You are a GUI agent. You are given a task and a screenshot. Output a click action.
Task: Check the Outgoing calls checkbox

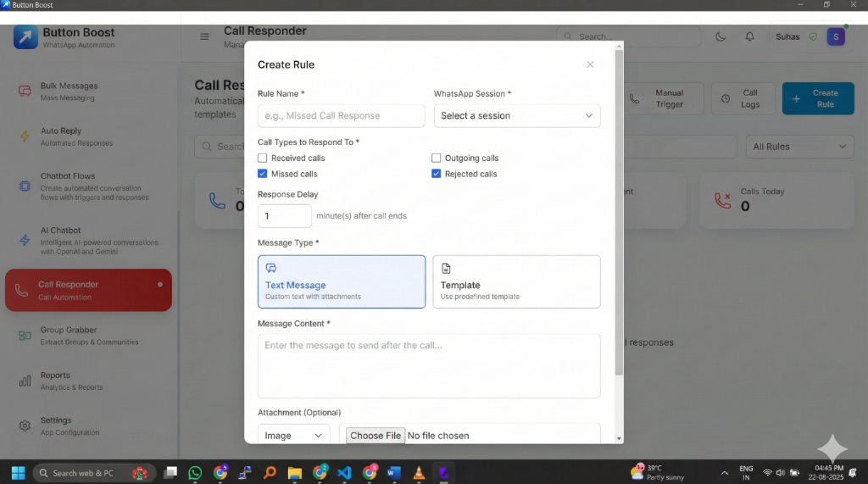point(437,158)
